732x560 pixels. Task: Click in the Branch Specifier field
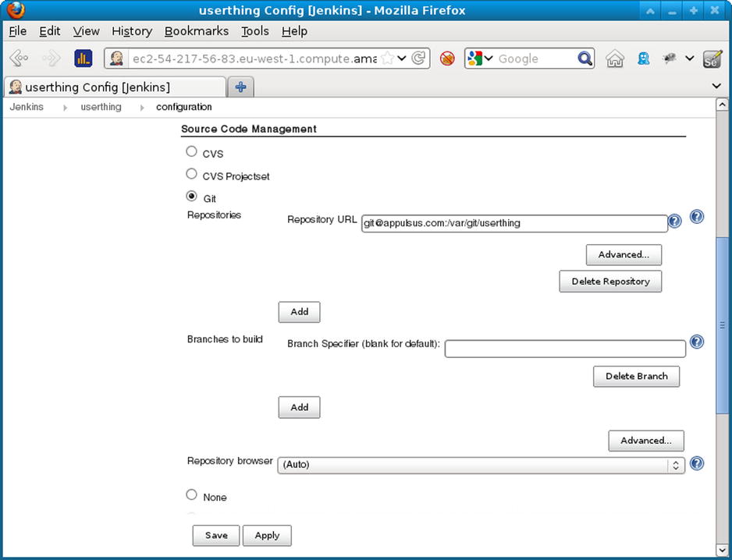[565, 349]
